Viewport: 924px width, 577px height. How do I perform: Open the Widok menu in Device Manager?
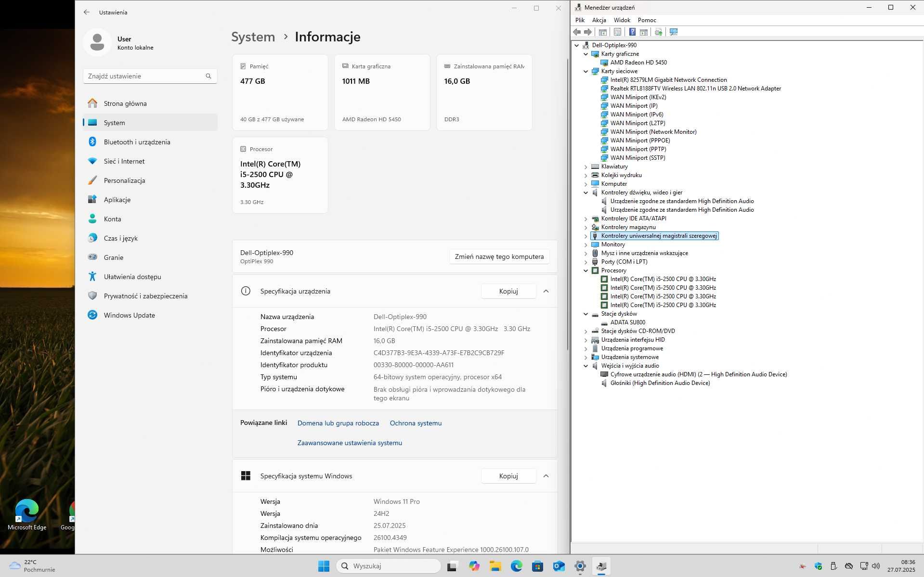pyautogui.click(x=622, y=20)
